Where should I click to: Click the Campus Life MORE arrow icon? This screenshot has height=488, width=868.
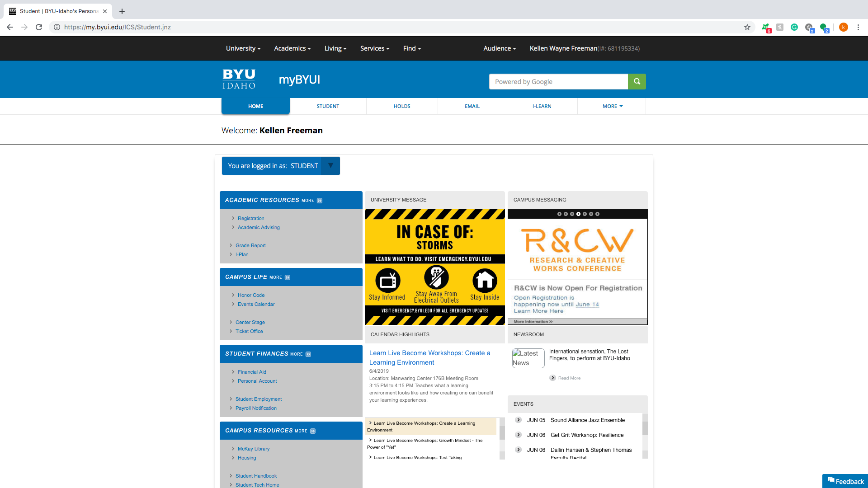(x=288, y=277)
